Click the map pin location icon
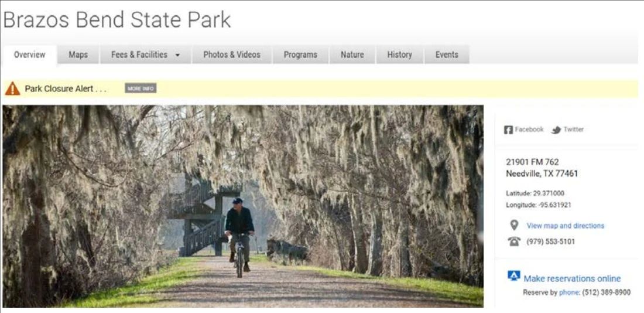644x313 pixels. point(514,226)
